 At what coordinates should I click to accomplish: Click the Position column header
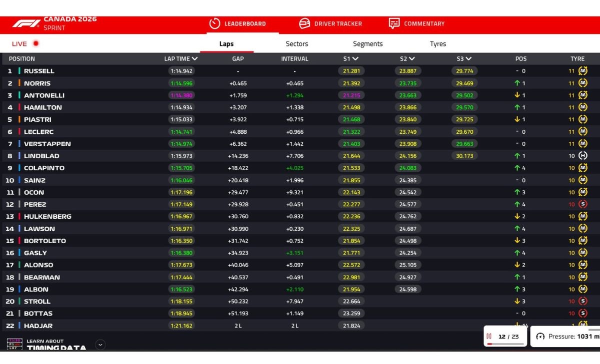point(22,59)
